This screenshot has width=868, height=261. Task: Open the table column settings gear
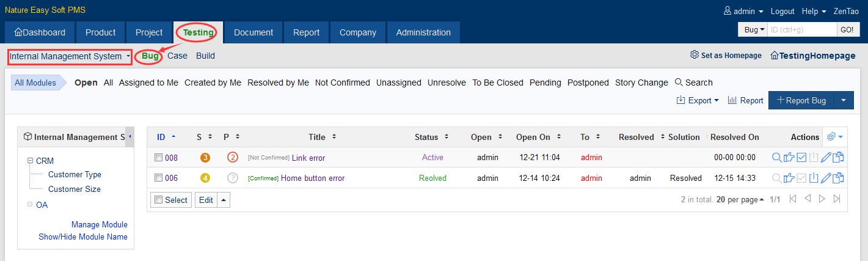[x=834, y=137]
